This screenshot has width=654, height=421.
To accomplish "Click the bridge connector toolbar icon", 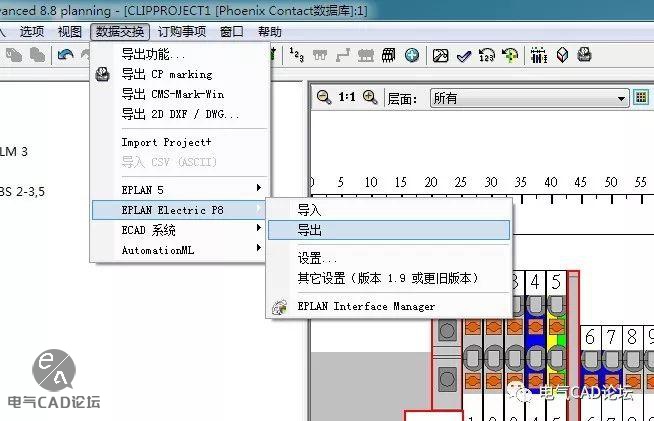I will click(x=343, y=55).
